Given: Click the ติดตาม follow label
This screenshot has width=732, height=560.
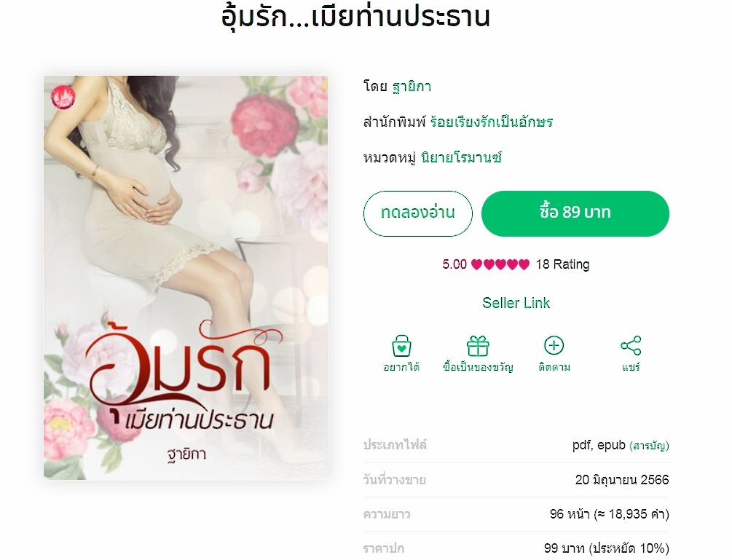Looking at the screenshot, I should pos(554,367).
